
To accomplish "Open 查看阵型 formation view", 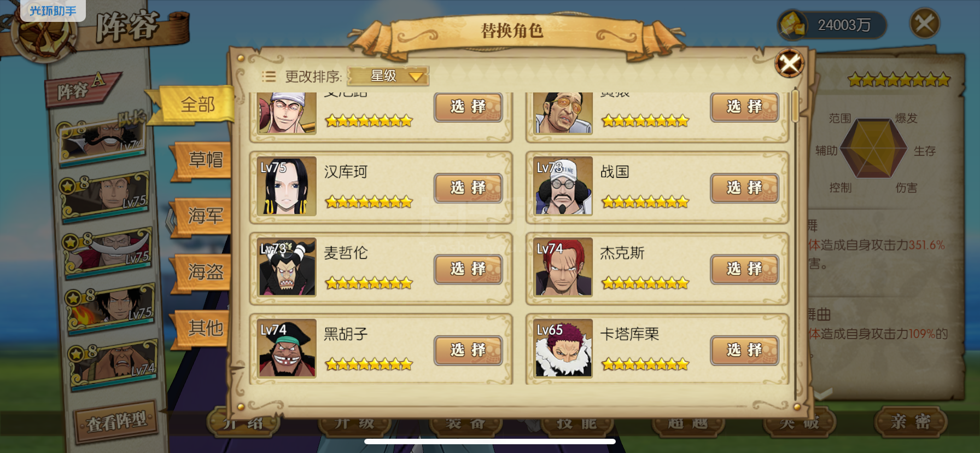I will tap(116, 422).
